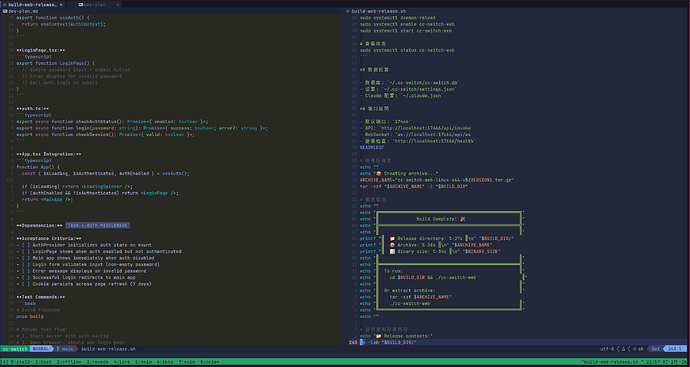Click the **App.tsx Integration:** heading
The image size is (690, 367).
pos(48,154)
